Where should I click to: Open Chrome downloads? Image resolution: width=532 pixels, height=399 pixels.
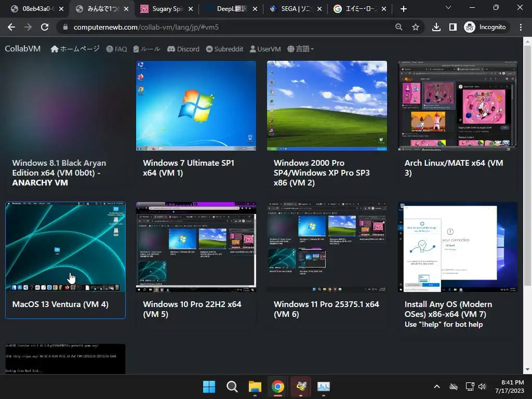click(x=436, y=27)
